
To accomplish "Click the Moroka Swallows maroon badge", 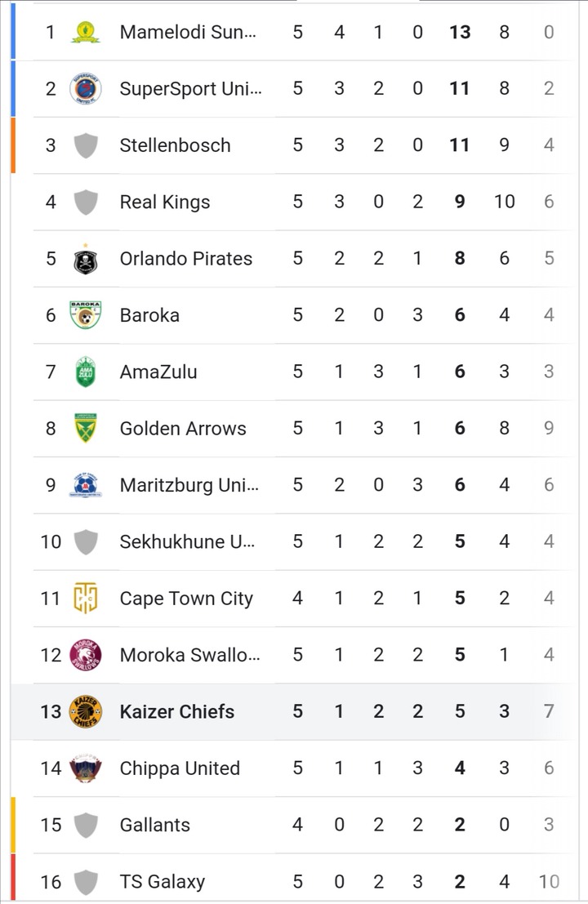I will point(85,655).
